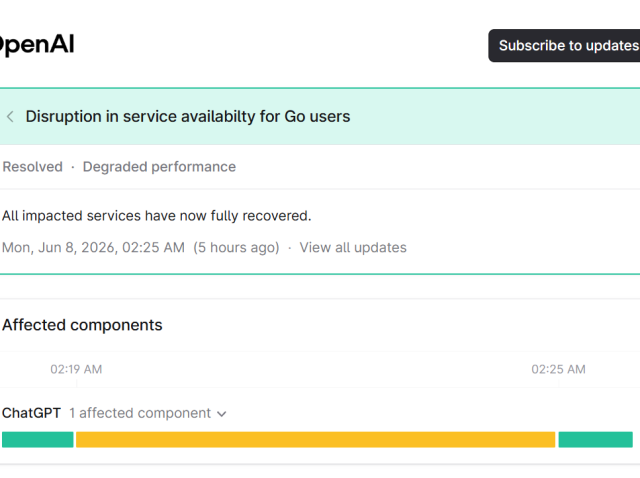Click the Affected components heading

click(82, 325)
